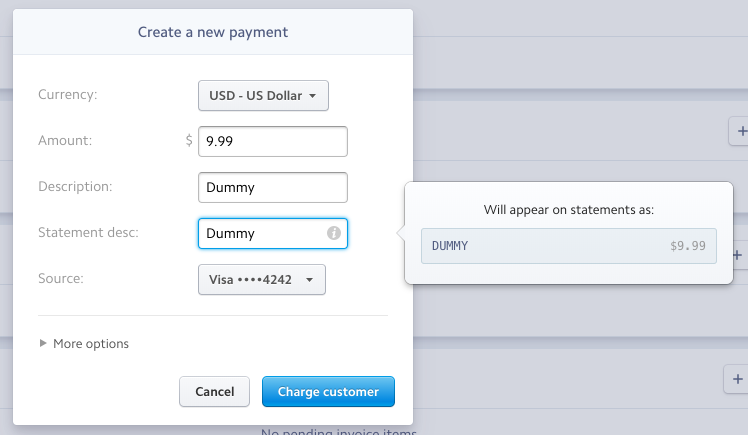Cancel the new payment dialog
Image resolution: width=748 pixels, height=435 pixels.
(215, 392)
